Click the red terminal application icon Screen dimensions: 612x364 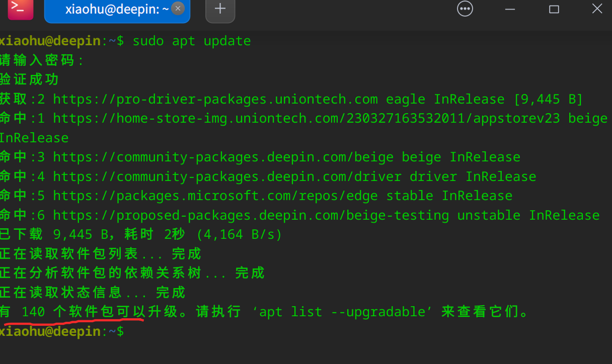click(x=20, y=10)
